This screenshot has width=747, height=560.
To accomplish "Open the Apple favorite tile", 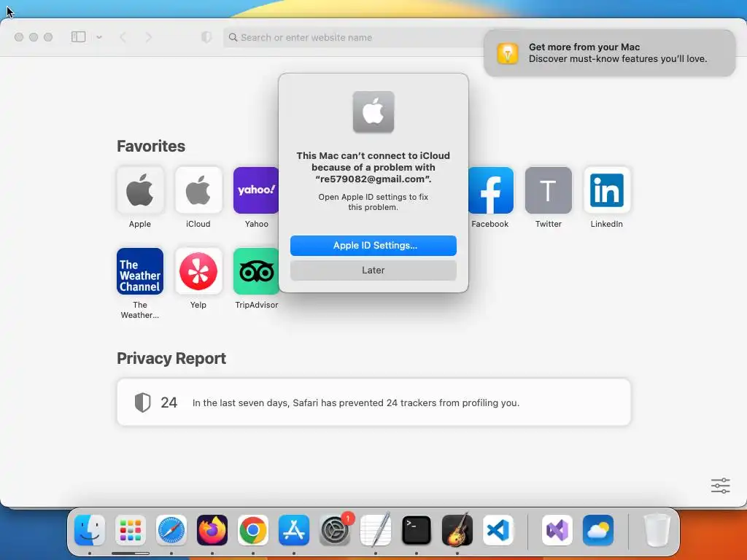I will (140, 190).
